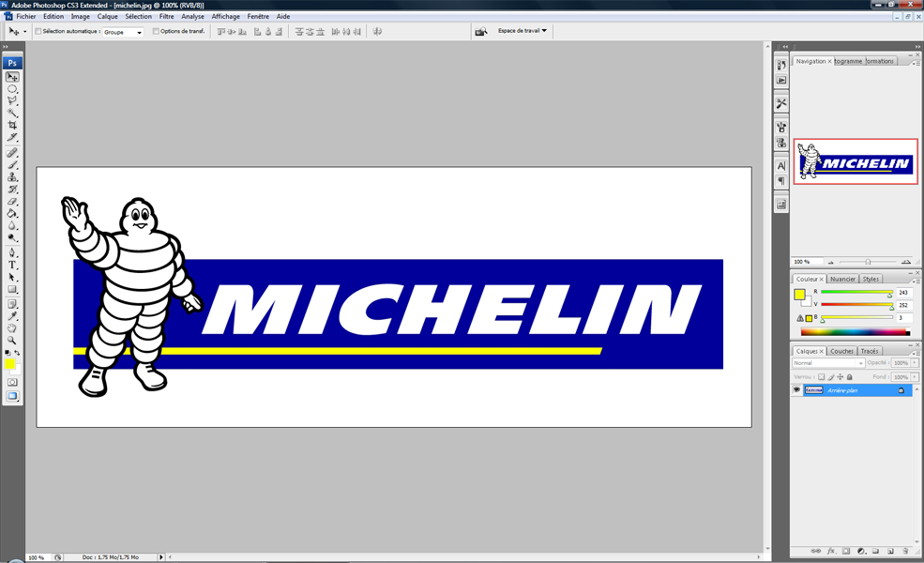
Task: Switch to the Styles tab
Action: [871, 279]
